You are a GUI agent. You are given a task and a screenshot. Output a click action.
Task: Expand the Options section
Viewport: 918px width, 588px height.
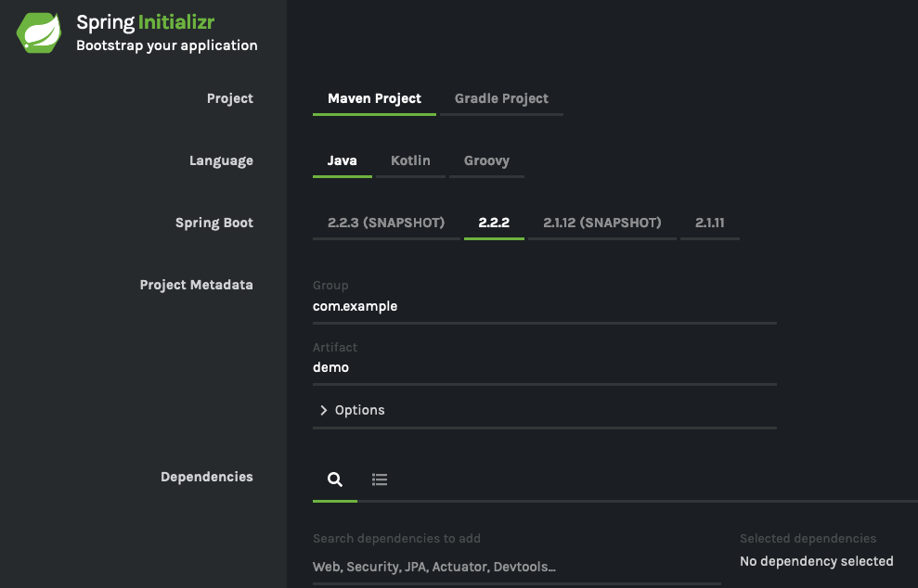coord(545,410)
